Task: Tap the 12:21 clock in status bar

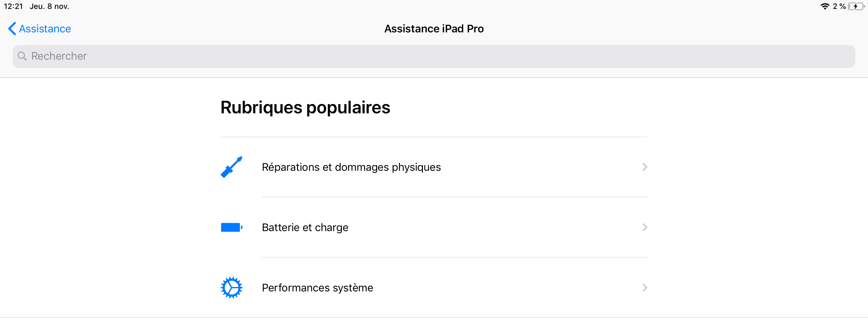Action: point(13,6)
